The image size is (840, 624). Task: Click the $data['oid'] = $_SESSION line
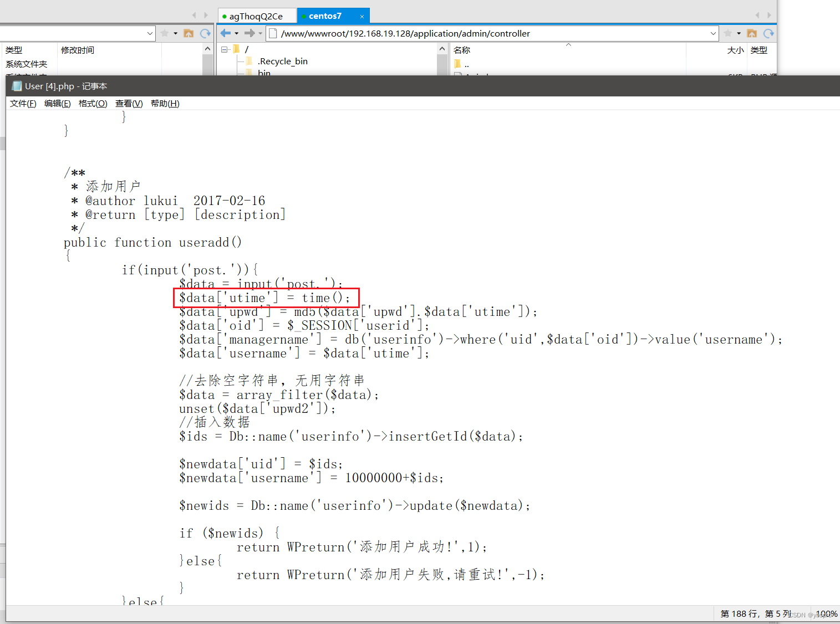click(x=304, y=326)
